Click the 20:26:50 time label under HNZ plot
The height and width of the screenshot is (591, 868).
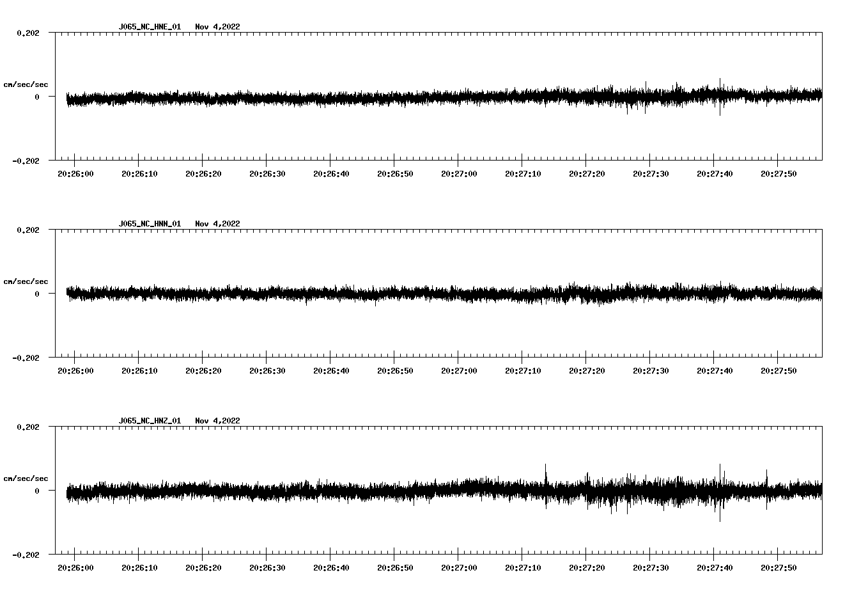(x=395, y=568)
